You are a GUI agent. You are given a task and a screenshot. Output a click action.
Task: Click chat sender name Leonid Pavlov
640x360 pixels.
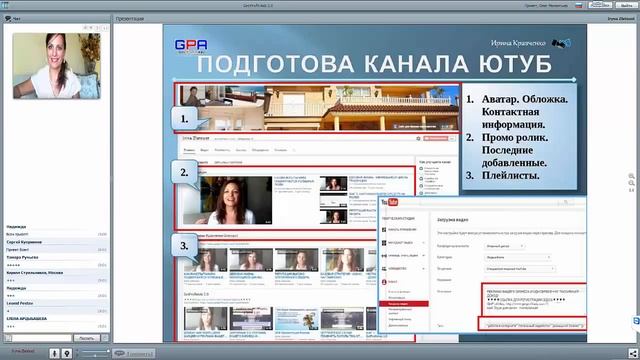pyautogui.click(x=20, y=303)
